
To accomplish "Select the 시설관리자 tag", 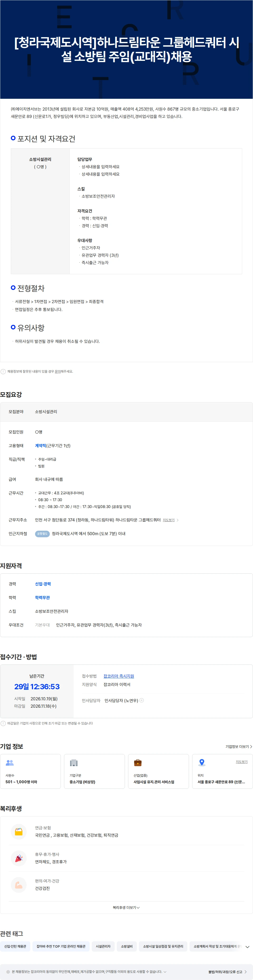I will tap(103, 946).
